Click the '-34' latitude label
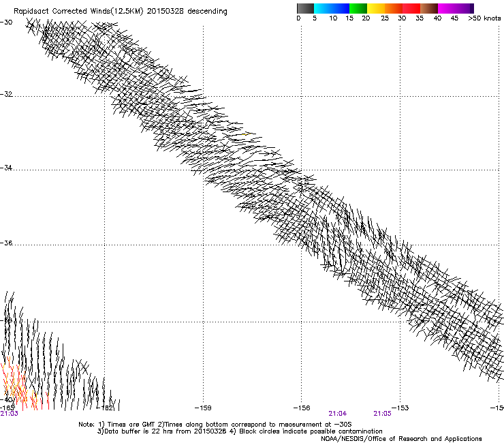The height and width of the screenshot is (443, 504). pyautogui.click(x=6, y=168)
